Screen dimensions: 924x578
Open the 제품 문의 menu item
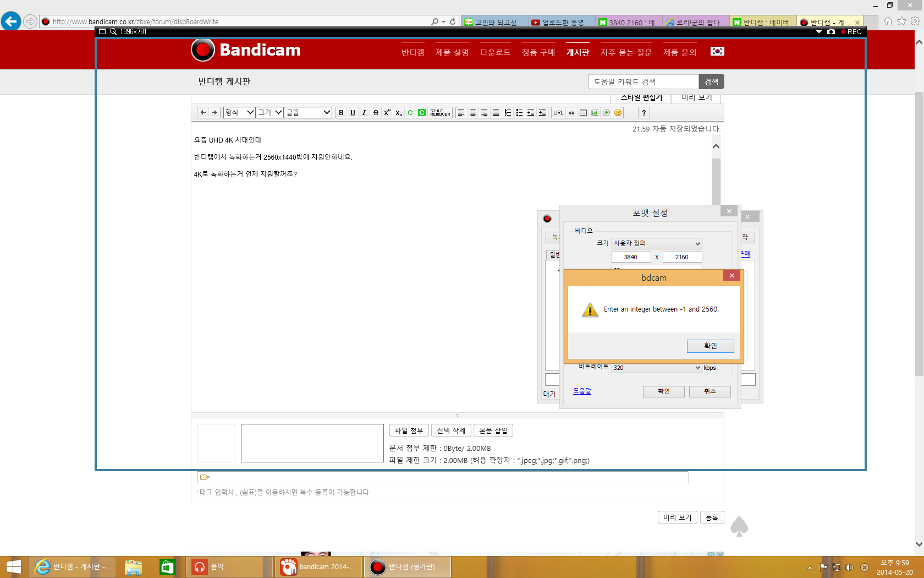tap(680, 52)
